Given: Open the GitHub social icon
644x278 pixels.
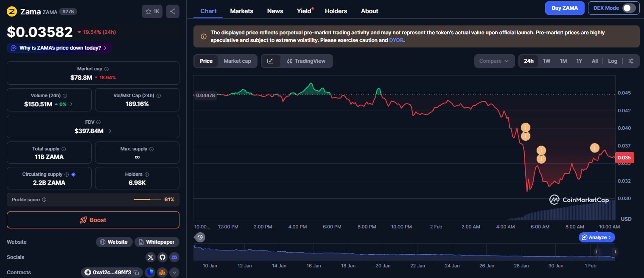Looking at the screenshot, I should tap(162, 257).
